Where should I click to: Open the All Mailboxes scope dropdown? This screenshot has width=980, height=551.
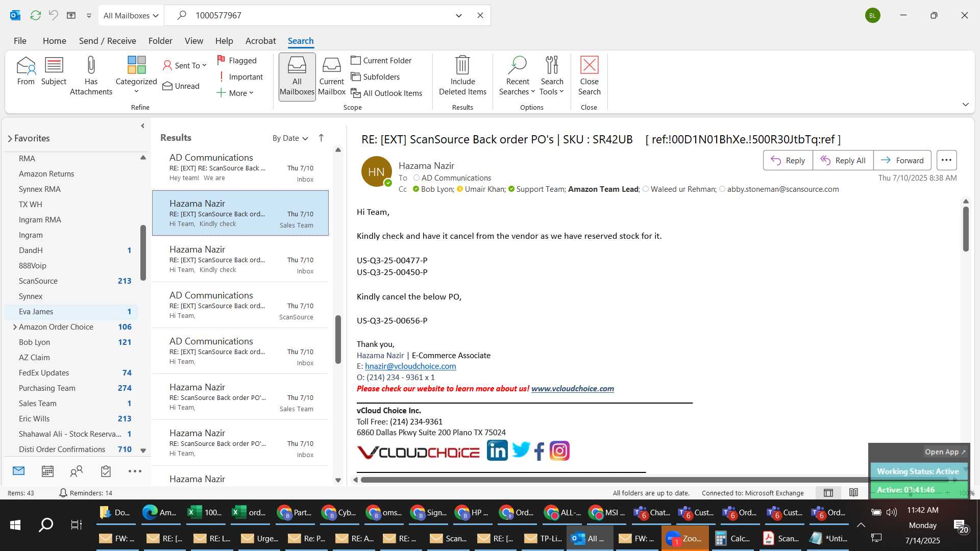click(131, 15)
